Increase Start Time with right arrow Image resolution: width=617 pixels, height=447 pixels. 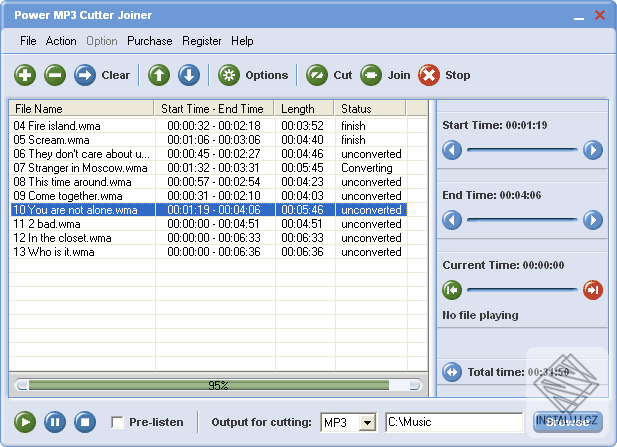593,150
